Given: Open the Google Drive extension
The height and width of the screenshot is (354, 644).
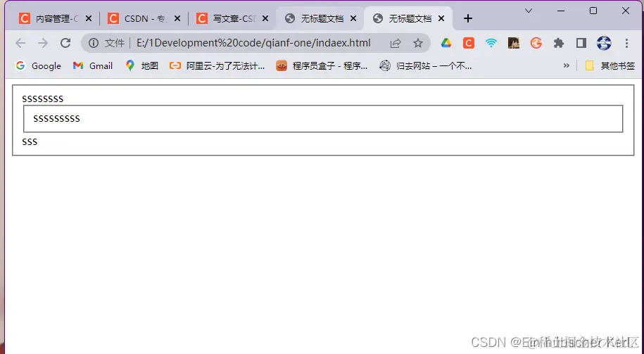Looking at the screenshot, I should 446,43.
